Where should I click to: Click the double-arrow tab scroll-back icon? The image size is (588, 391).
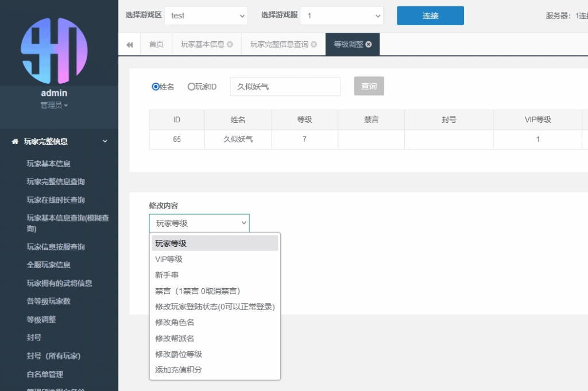tap(130, 45)
